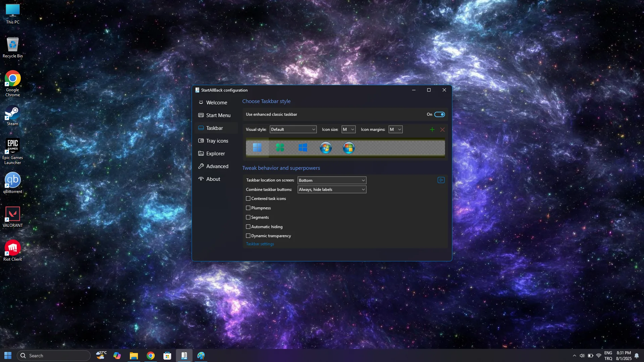This screenshot has width=644, height=362.
Task: Open the Visual style dropdown
Action: point(293,130)
